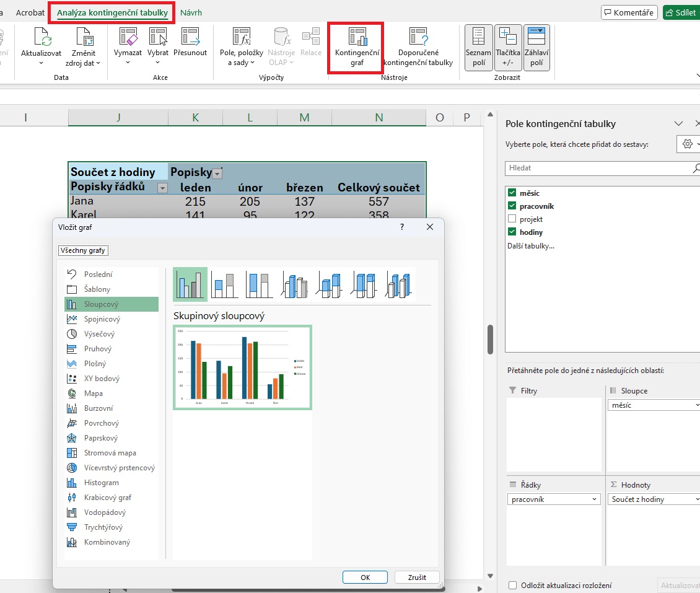The image size is (700, 593).
Task: Expand the pracovník field dropdown in Řádky
Action: point(595,499)
